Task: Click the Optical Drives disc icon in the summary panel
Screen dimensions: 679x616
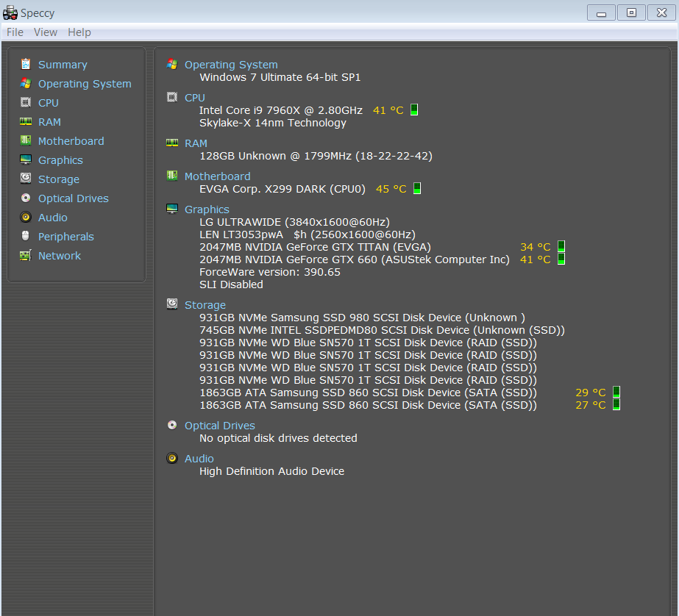Action: click(172, 425)
